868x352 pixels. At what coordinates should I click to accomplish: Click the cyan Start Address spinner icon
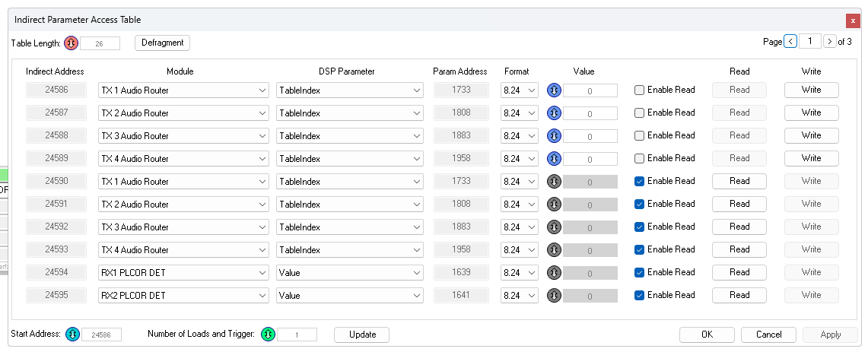tap(72, 335)
